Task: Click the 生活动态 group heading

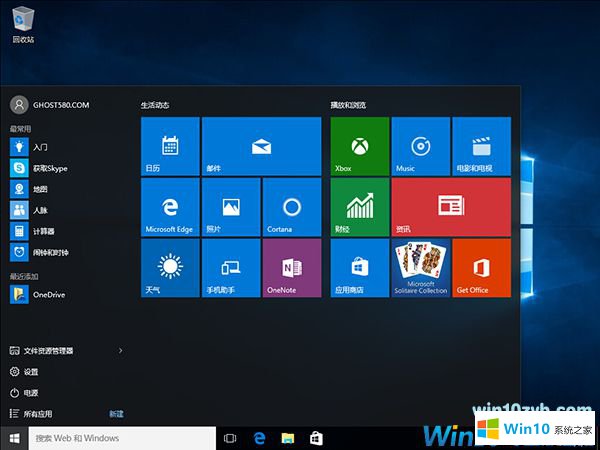Action: point(155,105)
